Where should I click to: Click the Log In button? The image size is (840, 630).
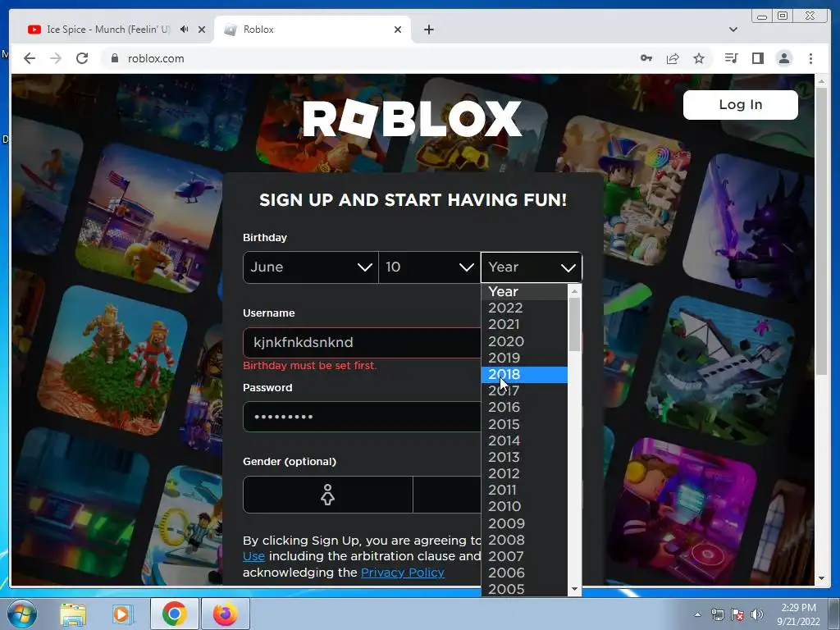741,104
